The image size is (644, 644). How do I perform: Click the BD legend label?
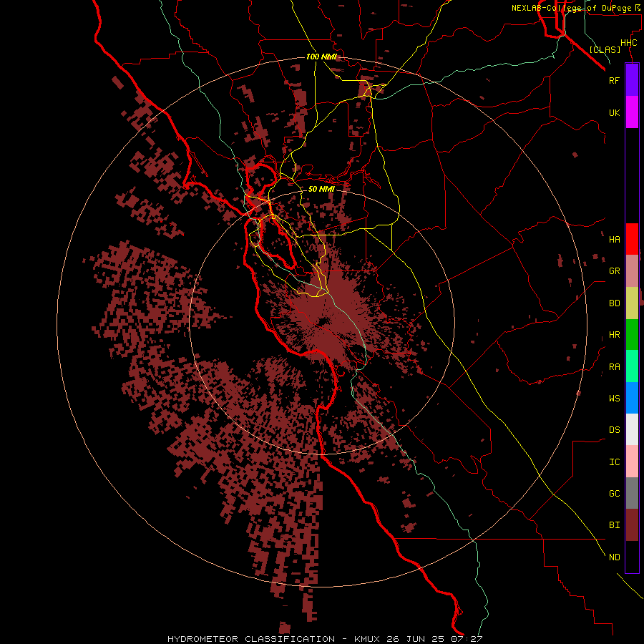pos(614,303)
